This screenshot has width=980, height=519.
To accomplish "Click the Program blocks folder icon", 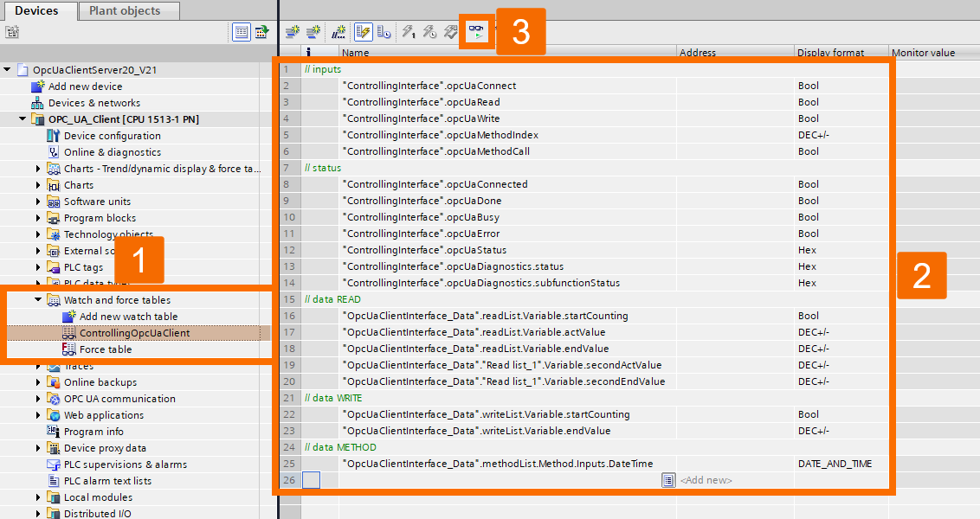I will coord(54,218).
